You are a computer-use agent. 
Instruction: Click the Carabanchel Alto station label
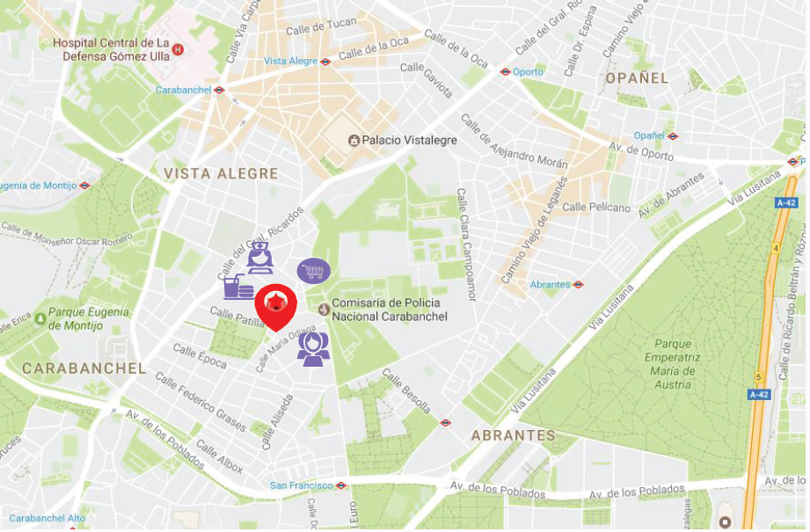pos(47,518)
